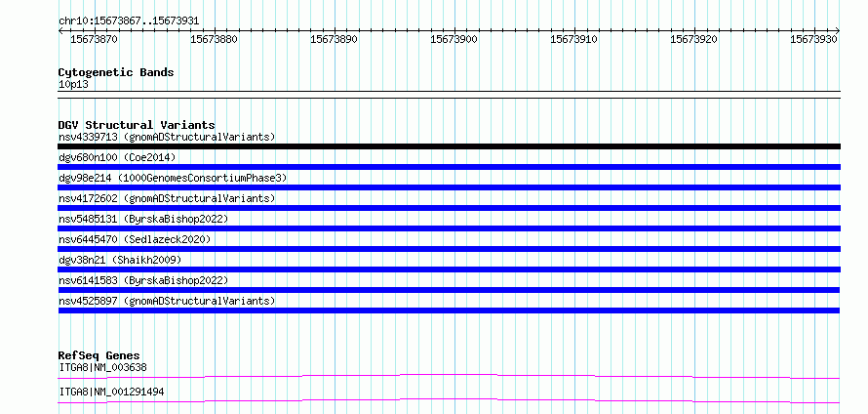Click the blue bar under nsv6141583

click(x=450, y=290)
